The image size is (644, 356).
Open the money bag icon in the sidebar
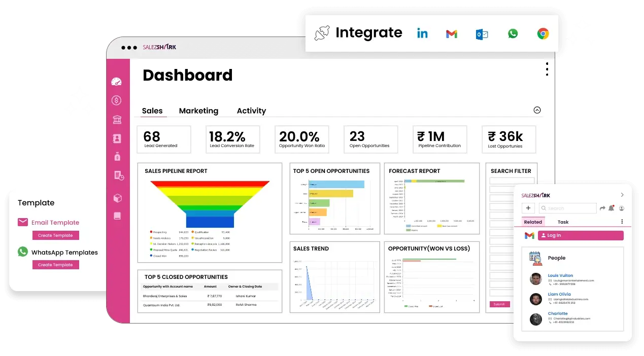click(x=117, y=157)
